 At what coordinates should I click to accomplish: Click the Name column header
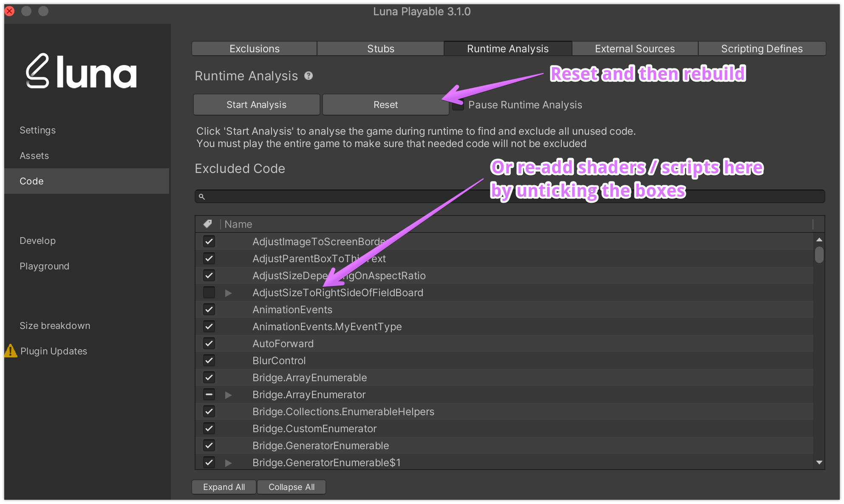[x=238, y=224]
